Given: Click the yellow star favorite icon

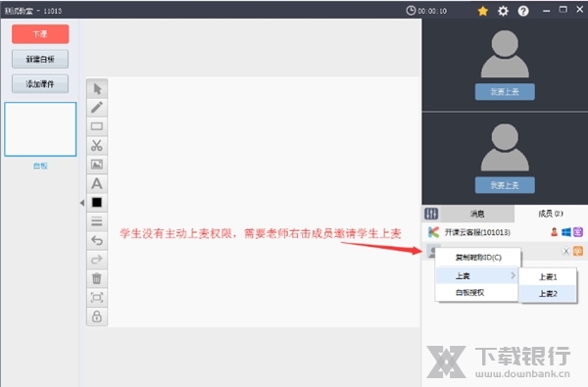Looking at the screenshot, I should 483,11.
